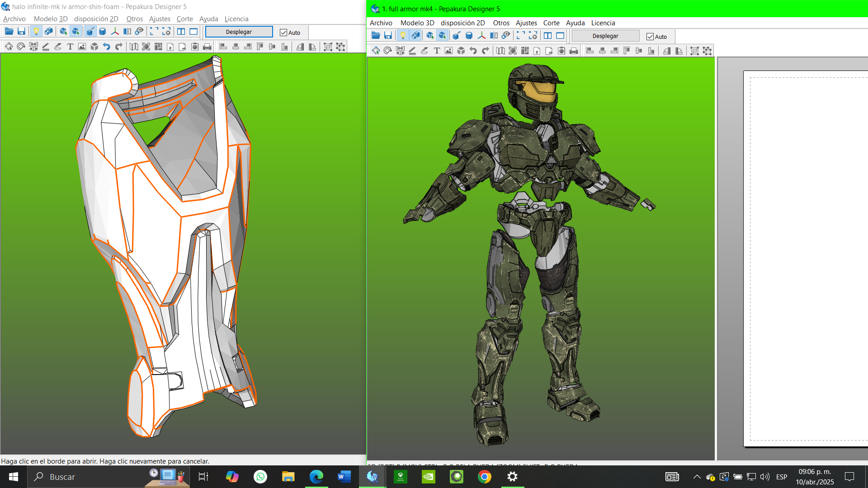The image size is (868, 488).
Task: Open file icon in halo infinite window
Action: coord(9,32)
